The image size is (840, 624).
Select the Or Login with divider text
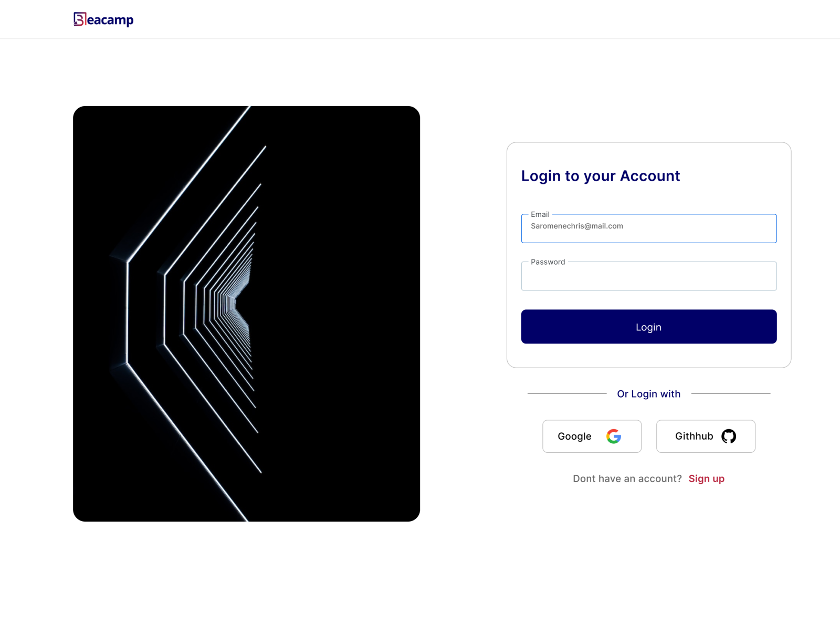point(648,393)
